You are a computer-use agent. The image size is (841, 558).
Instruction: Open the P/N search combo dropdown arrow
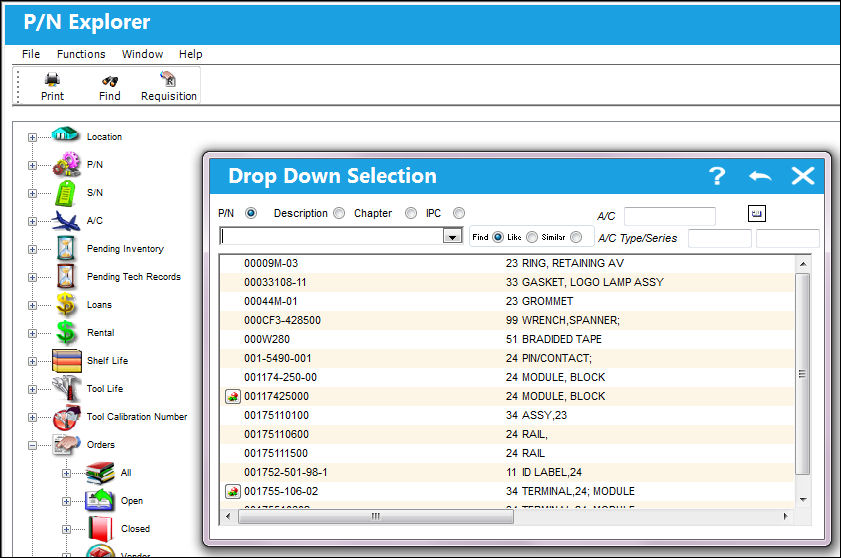(x=453, y=236)
